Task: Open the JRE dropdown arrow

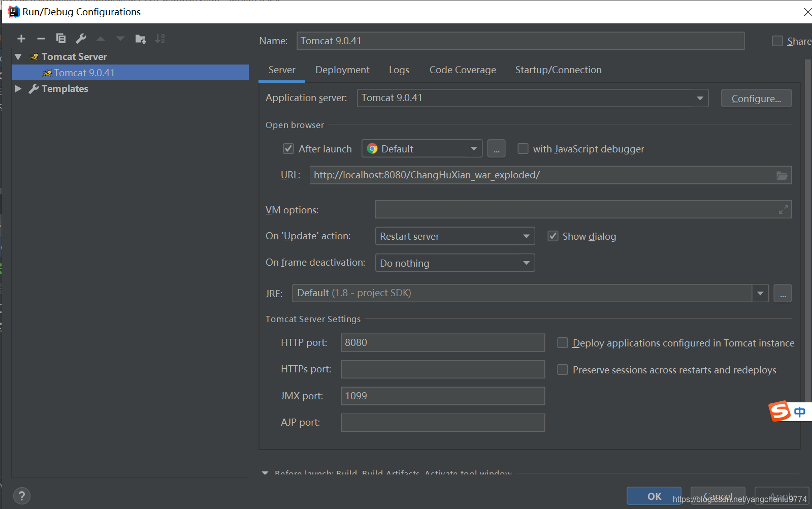Action: click(x=760, y=293)
